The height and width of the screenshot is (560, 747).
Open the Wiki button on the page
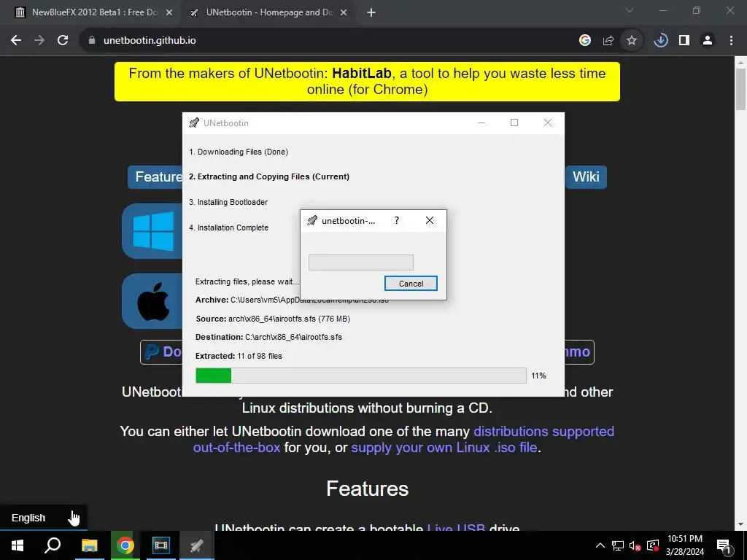click(586, 176)
